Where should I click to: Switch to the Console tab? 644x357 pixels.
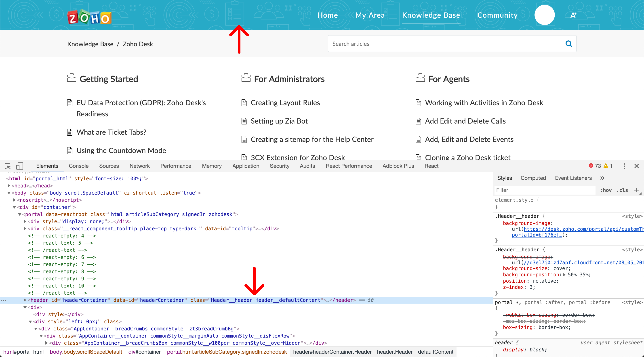[x=78, y=166]
